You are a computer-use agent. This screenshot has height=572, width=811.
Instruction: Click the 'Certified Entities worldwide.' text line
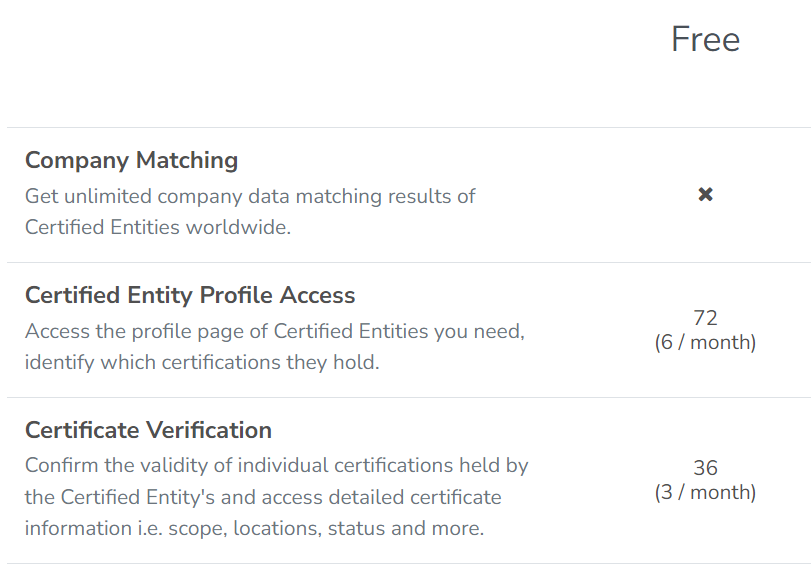(x=157, y=227)
